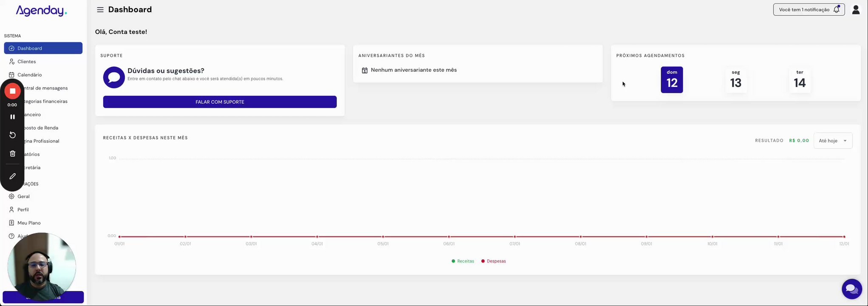Restart the recording

13,135
